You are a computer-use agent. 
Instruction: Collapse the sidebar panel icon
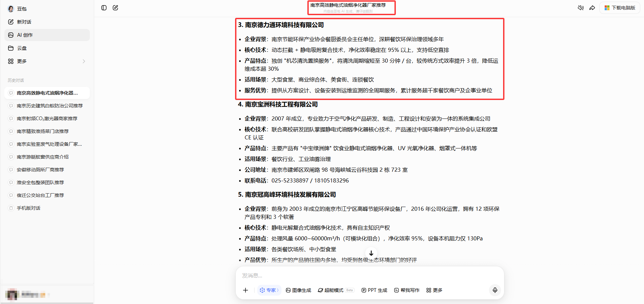[x=104, y=8]
